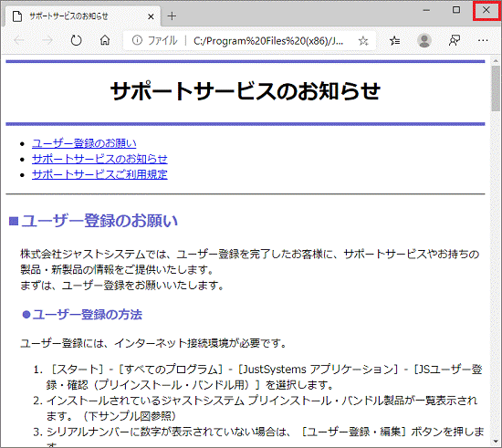Go to the home page via house icon
The image size is (502, 448).
[x=105, y=40]
